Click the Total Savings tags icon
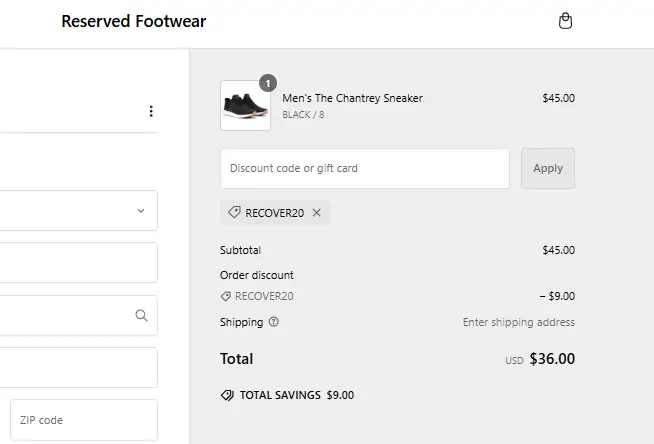Screen dimensions: 654x444 [227, 395]
